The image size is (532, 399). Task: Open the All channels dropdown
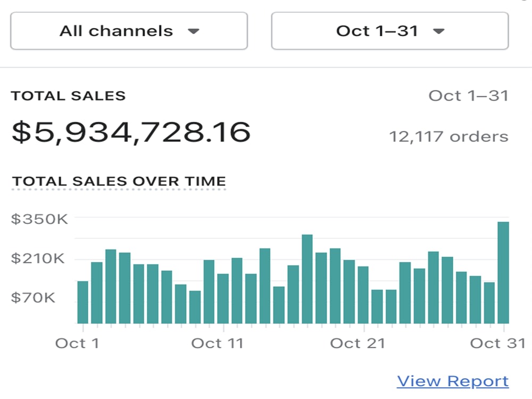pos(129,31)
